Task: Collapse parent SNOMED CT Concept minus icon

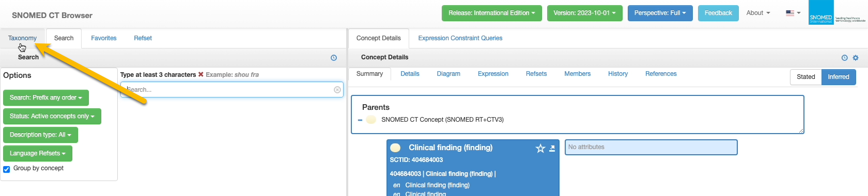Action: click(x=360, y=120)
